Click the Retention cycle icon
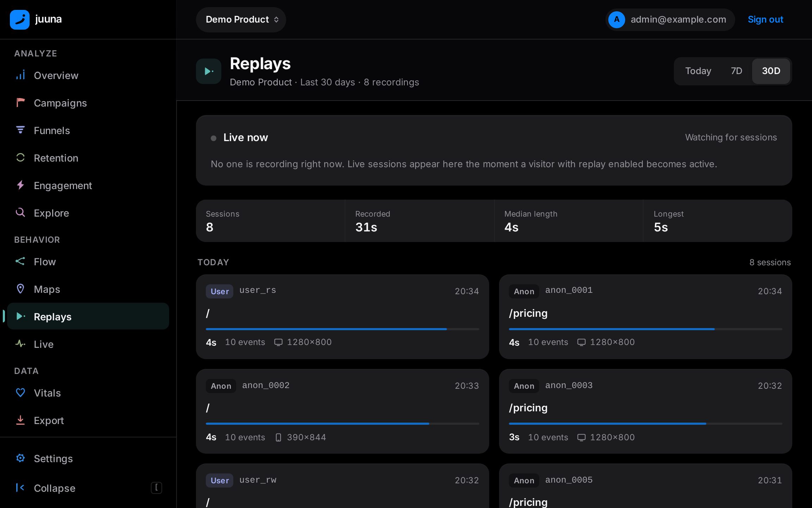Viewport: 812px width, 508px height. [x=20, y=158]
